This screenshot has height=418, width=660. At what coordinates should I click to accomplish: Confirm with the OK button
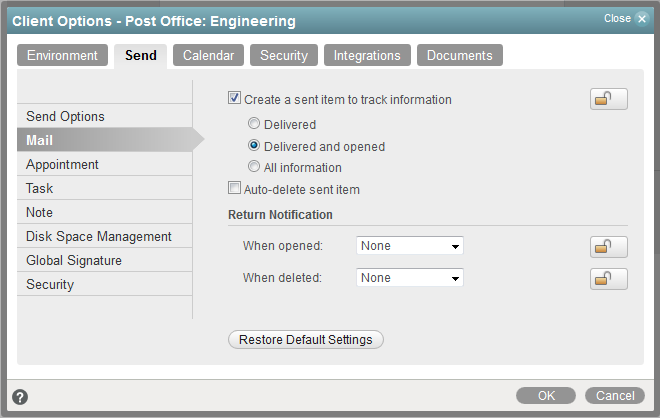pyautogui.click(x=546, y=395)
